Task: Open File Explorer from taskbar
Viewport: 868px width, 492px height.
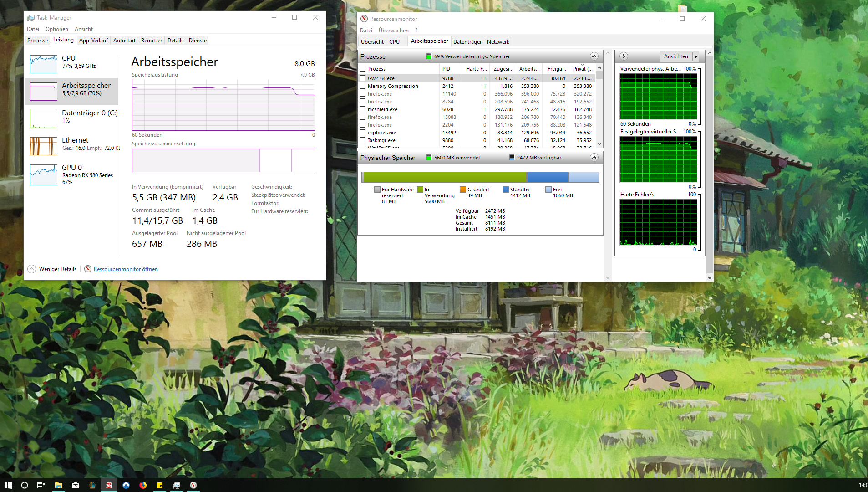Action: click(58, 485)
